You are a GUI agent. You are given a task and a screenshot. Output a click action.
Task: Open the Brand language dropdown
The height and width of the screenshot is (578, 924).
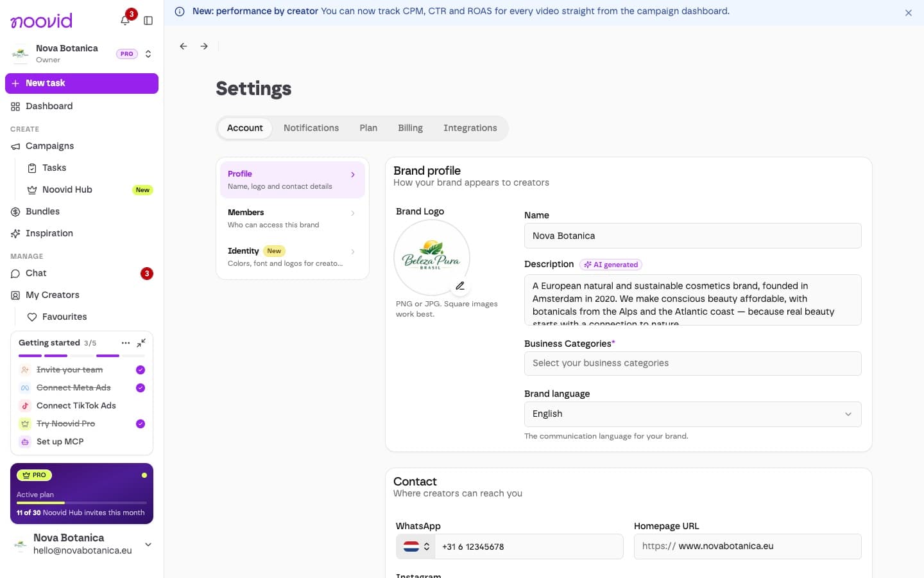(x=693, y=414)
